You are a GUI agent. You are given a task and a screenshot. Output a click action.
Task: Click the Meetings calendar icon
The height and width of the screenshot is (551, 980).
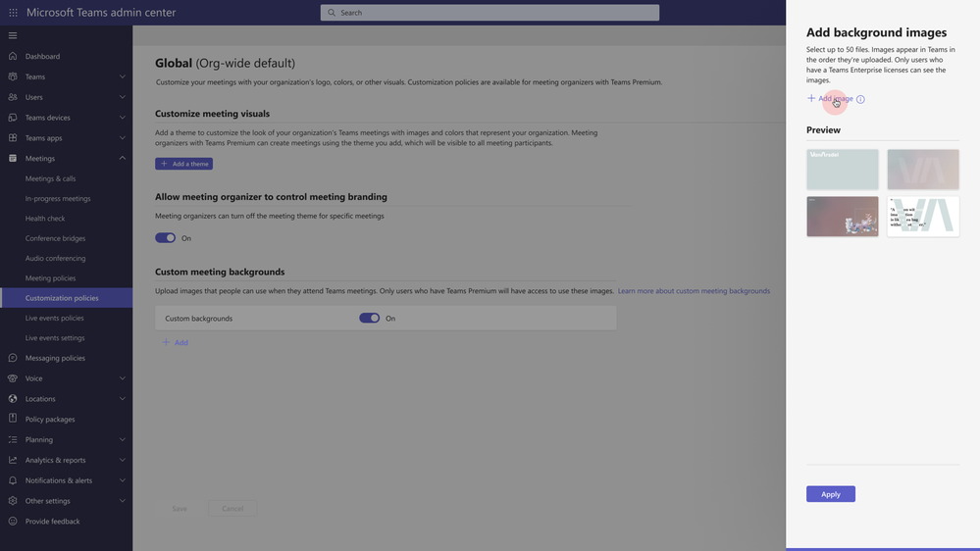tap(13, 159)
